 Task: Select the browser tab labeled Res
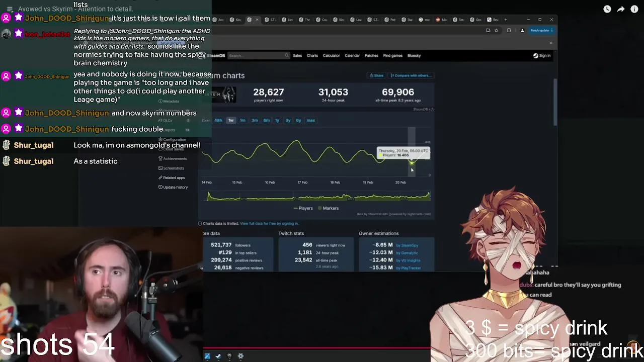492,20
